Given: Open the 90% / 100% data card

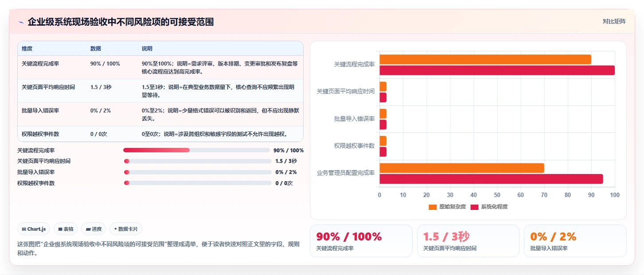Looking at the screenshot, I should 361,240.
